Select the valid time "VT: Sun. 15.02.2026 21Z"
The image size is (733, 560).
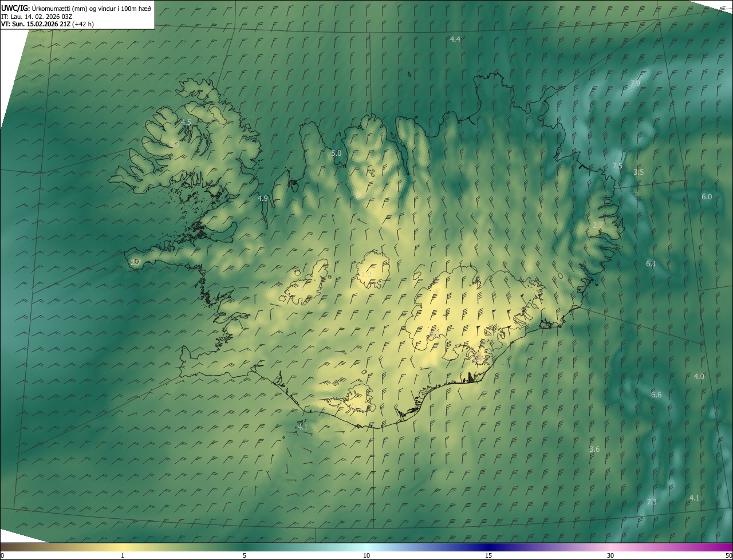37,24
